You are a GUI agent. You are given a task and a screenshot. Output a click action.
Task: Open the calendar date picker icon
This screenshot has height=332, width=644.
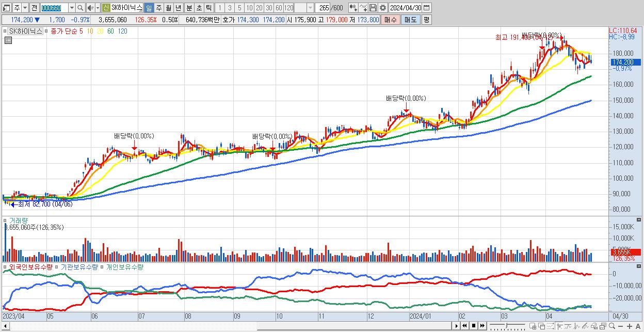click(426, 8)
